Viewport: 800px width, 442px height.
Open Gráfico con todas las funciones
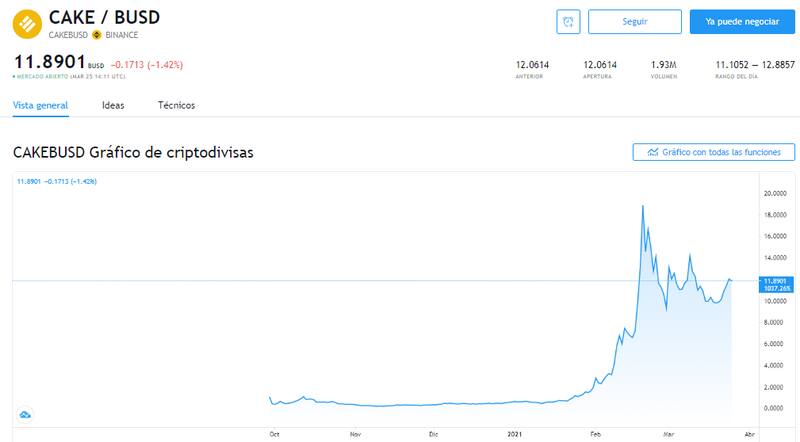[713, 152]
